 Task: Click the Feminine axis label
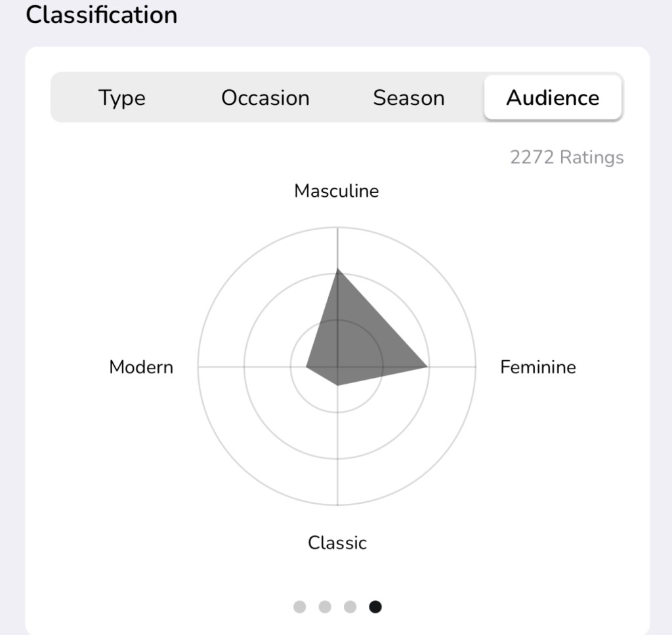[537, 367]
